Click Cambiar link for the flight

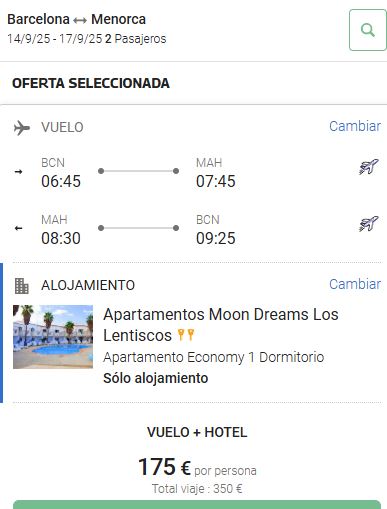(x=355, y=126)
